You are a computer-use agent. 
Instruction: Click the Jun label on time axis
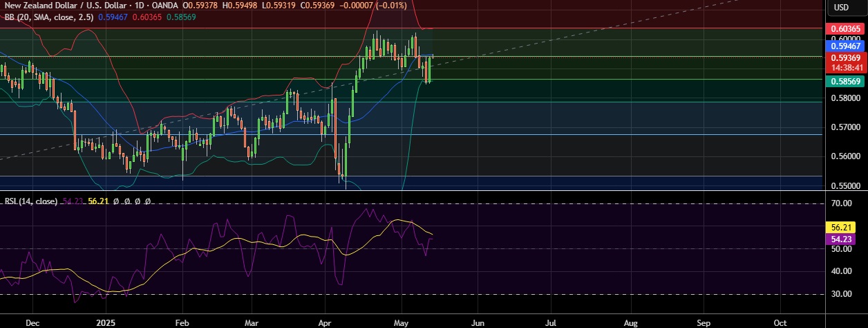coord(477,322)
